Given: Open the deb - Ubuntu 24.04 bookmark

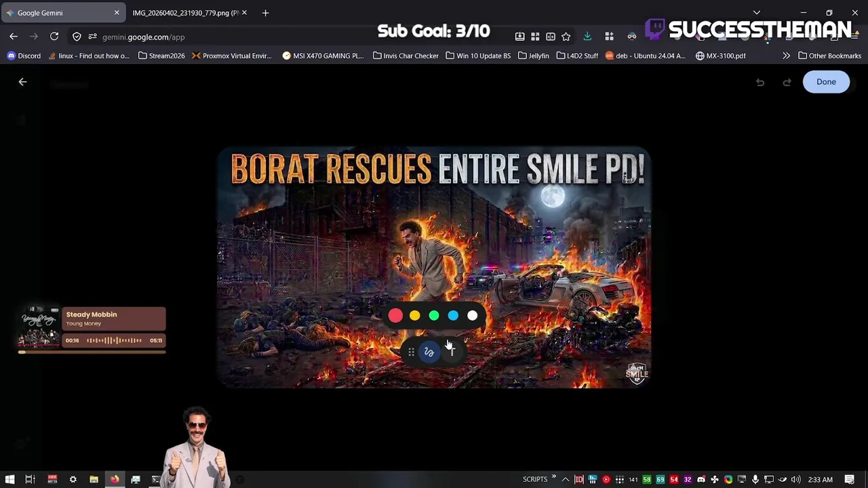Looking at the screenshot, I should [x=646, y=56].
